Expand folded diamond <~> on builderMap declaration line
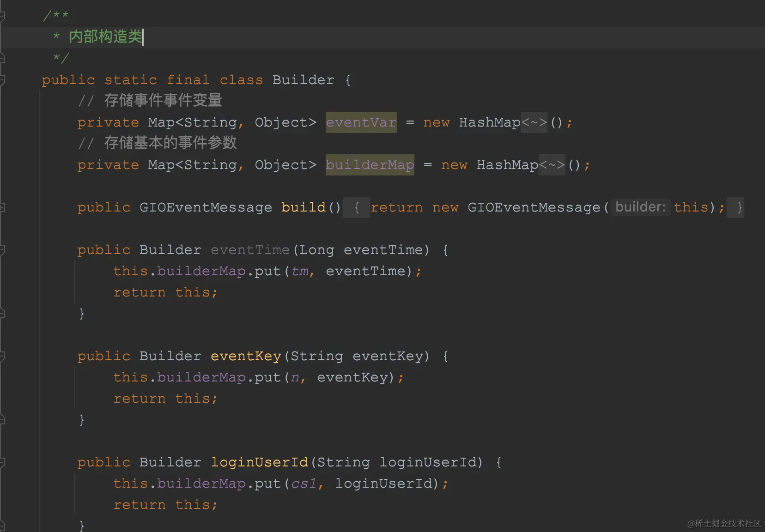Screen dimensions: 765x532 (552, 165)
